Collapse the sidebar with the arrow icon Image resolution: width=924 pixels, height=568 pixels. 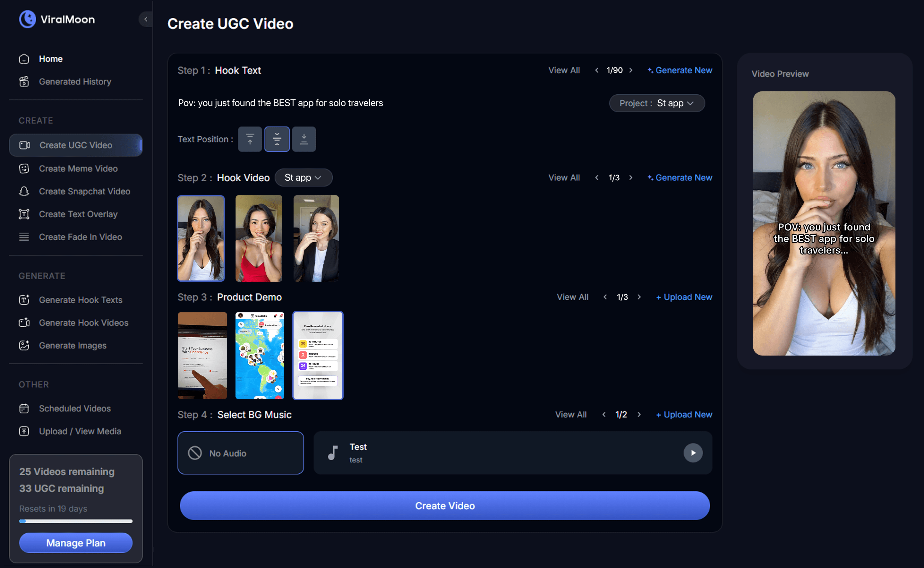146,19
